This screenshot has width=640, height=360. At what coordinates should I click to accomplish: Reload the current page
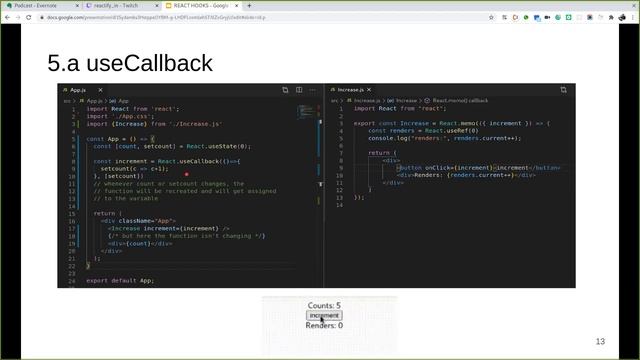(29, 18)
